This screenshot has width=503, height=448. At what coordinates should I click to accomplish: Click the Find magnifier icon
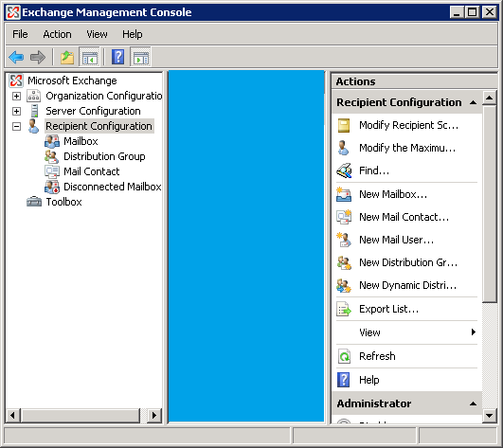(x=344, y=170)
